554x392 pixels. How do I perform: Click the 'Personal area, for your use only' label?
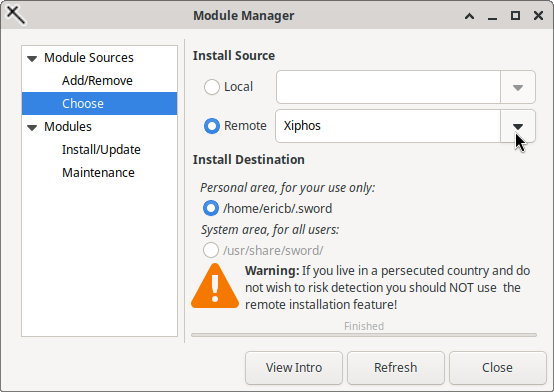(287, 188)
